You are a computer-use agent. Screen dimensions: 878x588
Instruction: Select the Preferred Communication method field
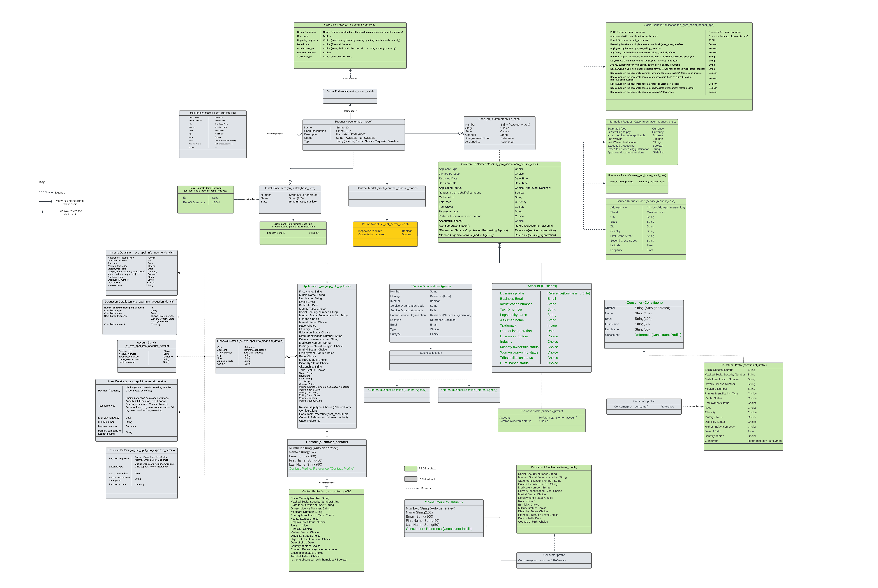click(460, 216)
